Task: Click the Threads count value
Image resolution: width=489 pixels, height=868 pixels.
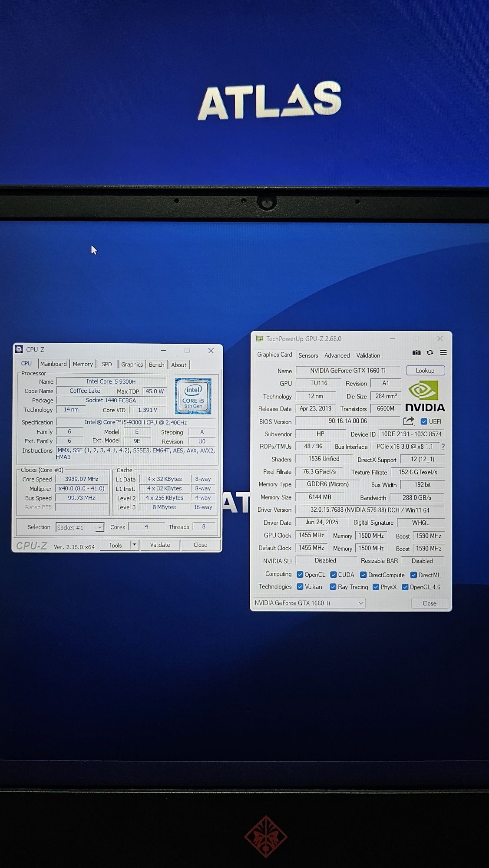Action: [204, 527]
